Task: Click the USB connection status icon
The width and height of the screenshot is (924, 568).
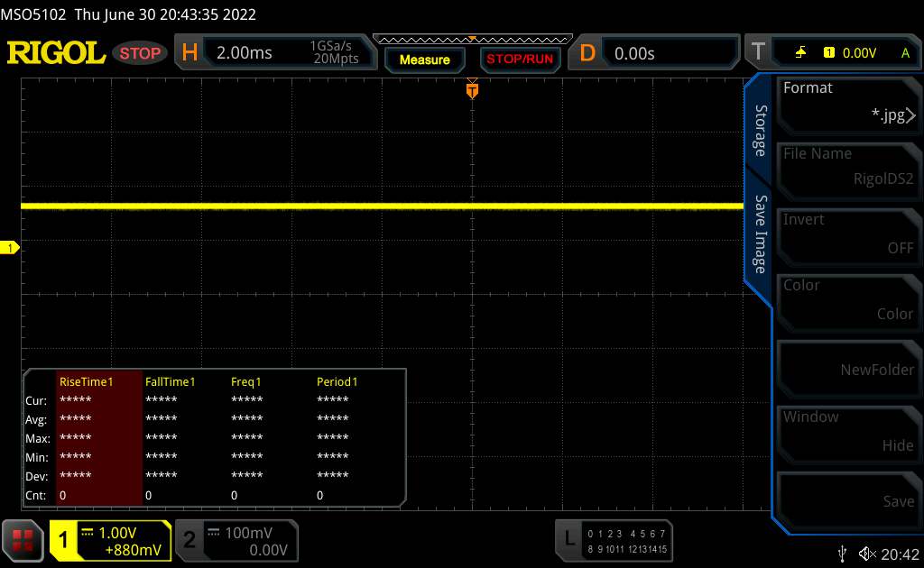Action: [842, 553]
